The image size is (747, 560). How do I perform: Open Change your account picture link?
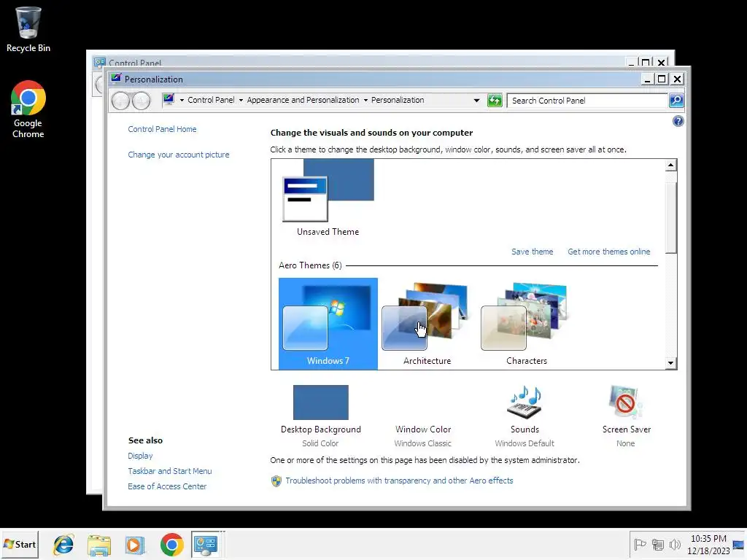tap(178, 155)
